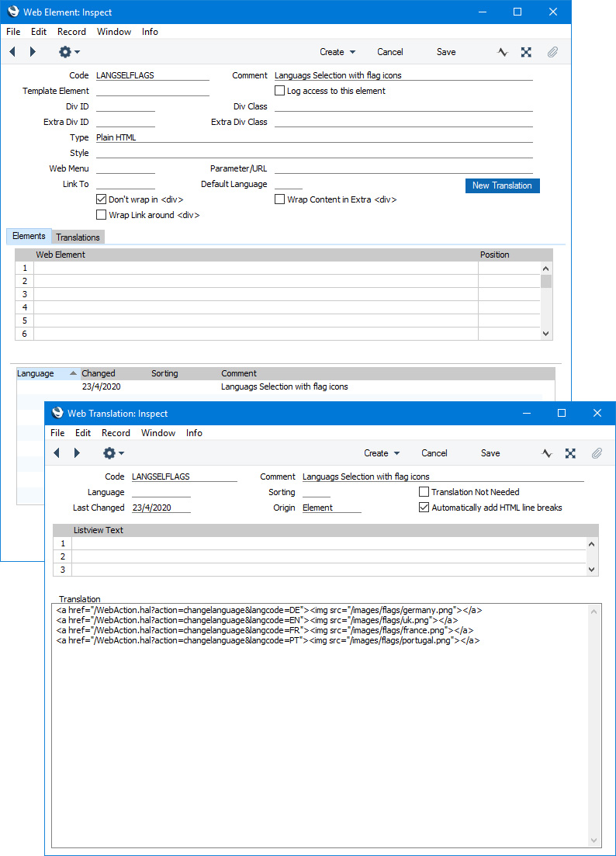This screenshot has width=616, height=856.
Task: Select the 23/4/2020 translation list row
Action: click(x=279, y=386)
